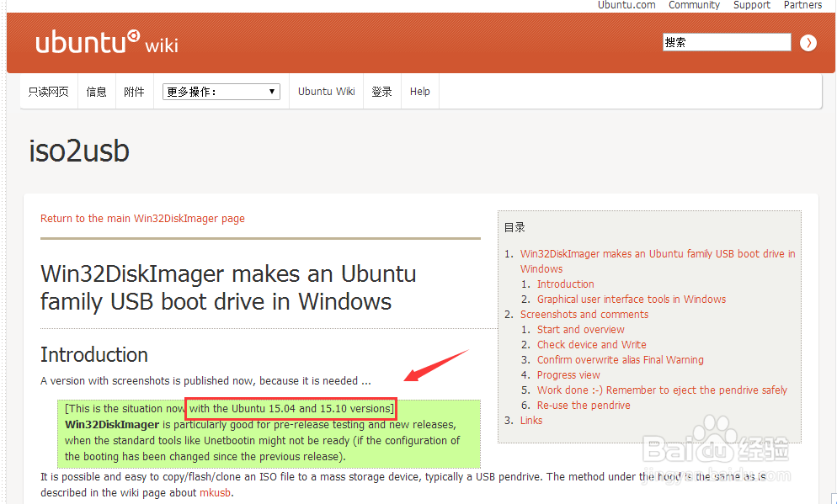Open the Ubuntu.com top link
This screenshot has height=504, width=837.
(x=626, y=5)
